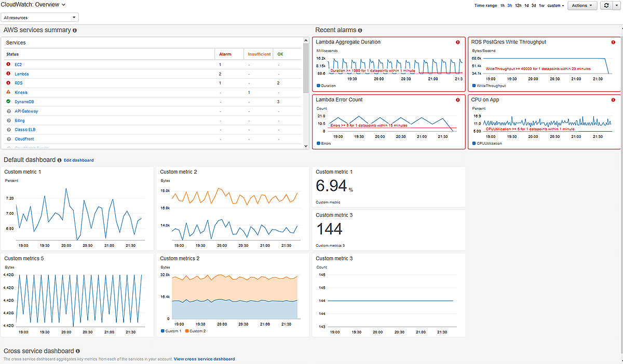Toggle the CPUUtilization legend swatch

(x=474, y=143)
